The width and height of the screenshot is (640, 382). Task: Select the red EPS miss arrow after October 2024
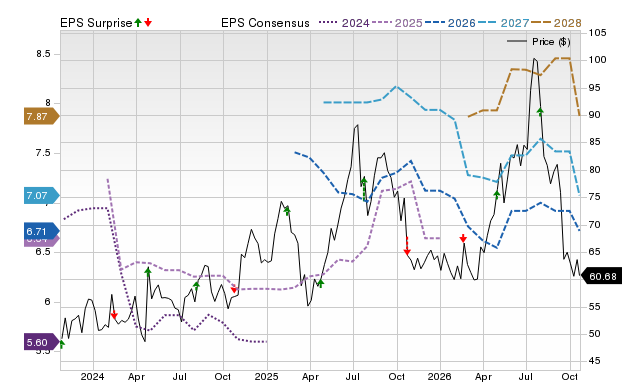point(234,290)
